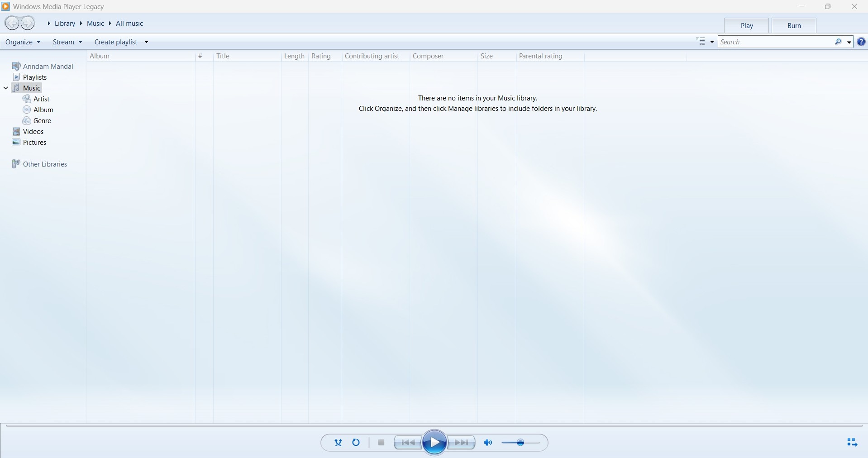Image resolution: width=868 pixels, height=458 pixels.
Task: Sort by Rating column header
Action: click(x=325, y=56)
